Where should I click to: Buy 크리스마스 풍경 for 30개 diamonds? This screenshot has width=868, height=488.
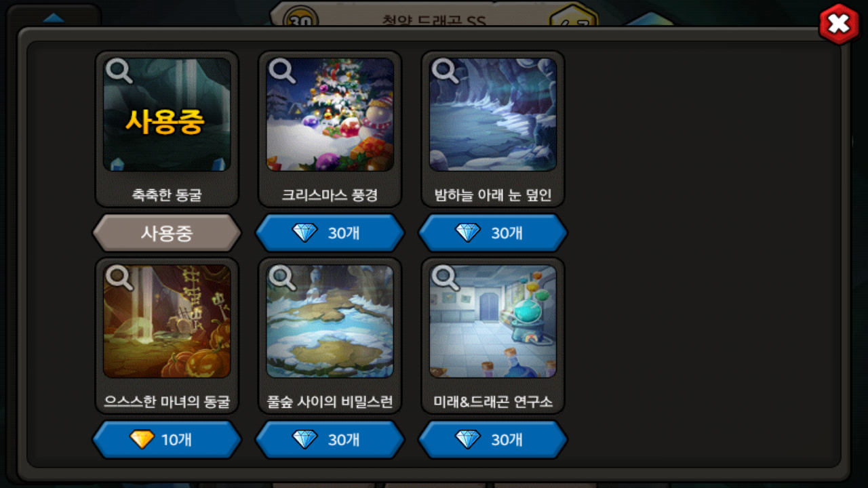pos(330,232)
